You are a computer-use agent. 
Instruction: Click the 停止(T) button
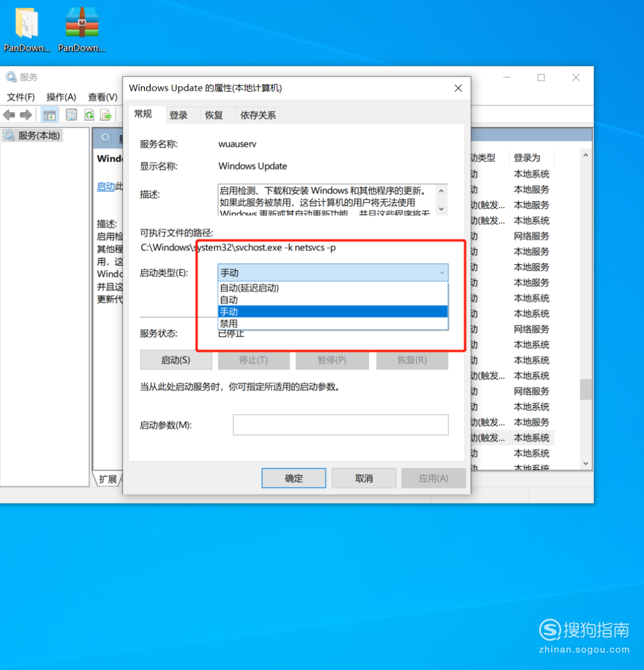pos(253,360)
